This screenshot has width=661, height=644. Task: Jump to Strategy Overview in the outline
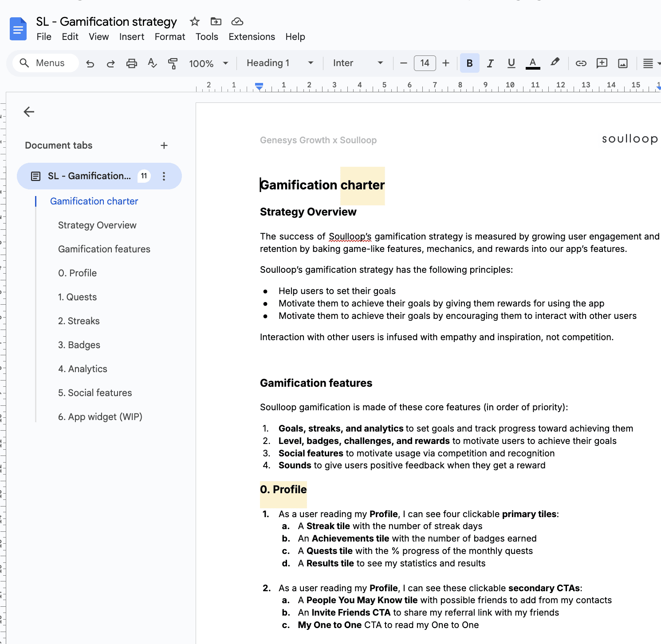97,225
